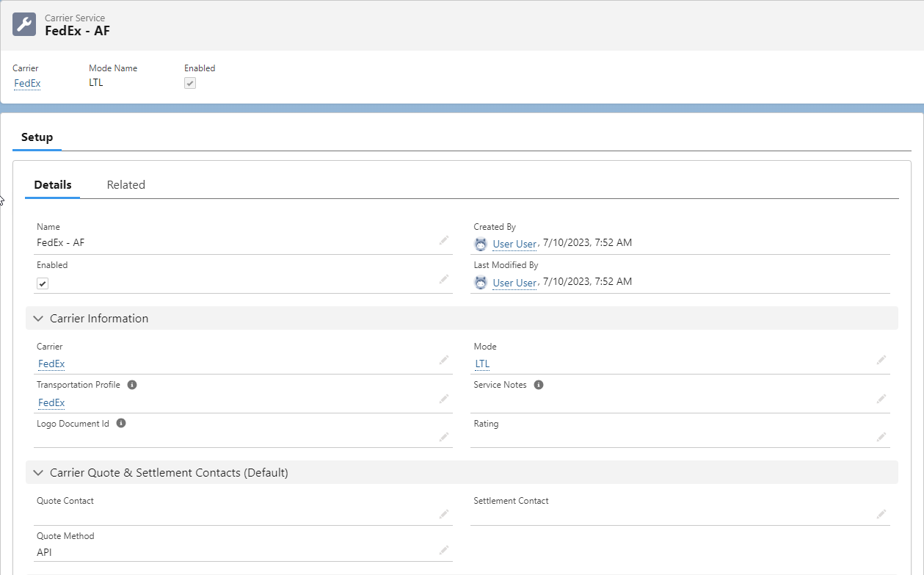This screenshot has height=575, width=924.
Task: Click Created By user avatar icon
Action: click(x=481, y=244)
